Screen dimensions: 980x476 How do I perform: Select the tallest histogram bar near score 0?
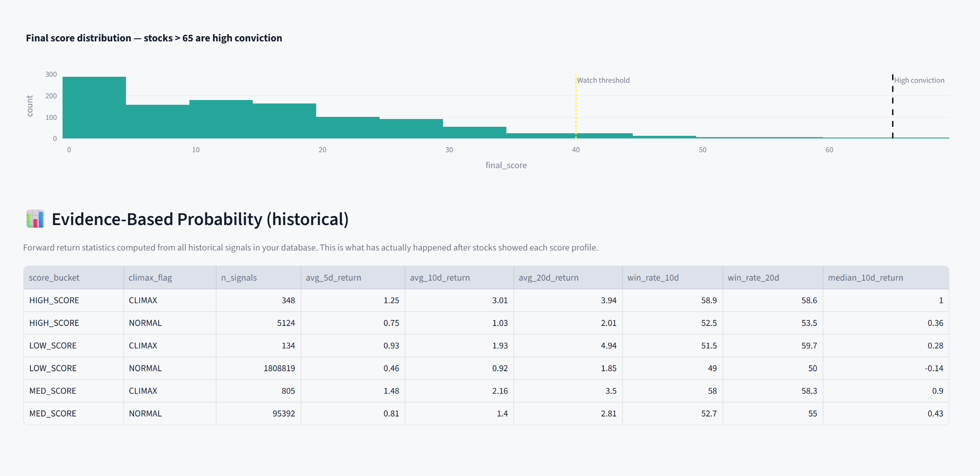click(94, 108)
